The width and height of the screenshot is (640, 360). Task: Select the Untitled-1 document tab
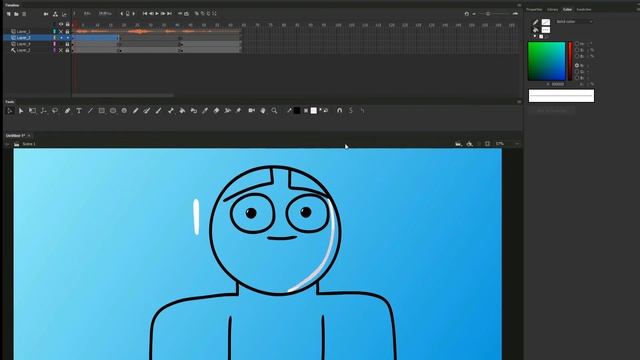[16, 136]
